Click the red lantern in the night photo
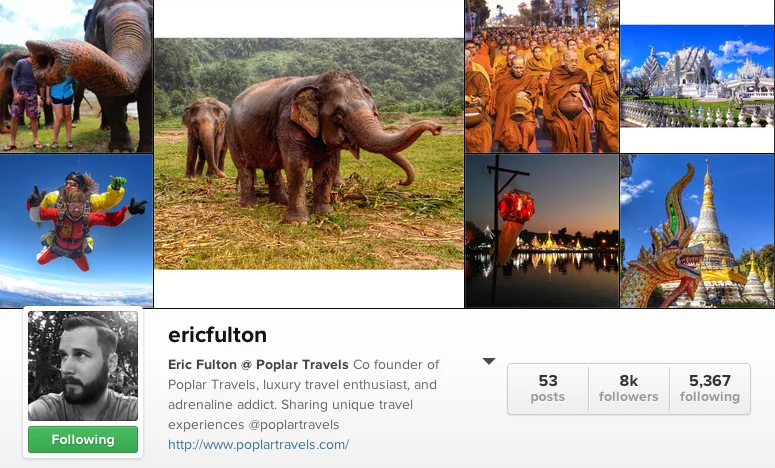Screen dimensions: 775x468 tap(516, 207)
